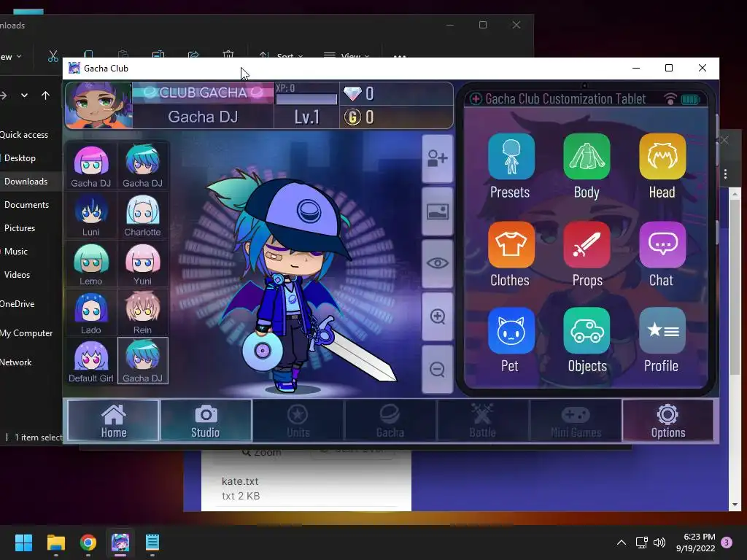This screenshot has height=560, width=747.
Task: Open the Units tab
Action: [x=298, y=421]
